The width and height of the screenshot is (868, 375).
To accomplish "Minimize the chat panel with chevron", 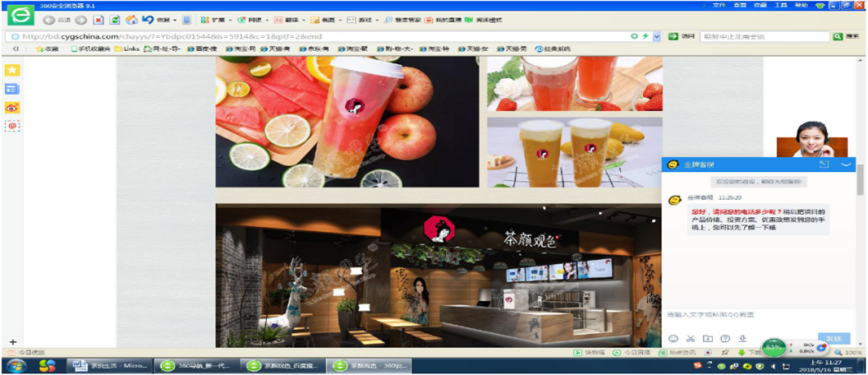I will [845, 164].
